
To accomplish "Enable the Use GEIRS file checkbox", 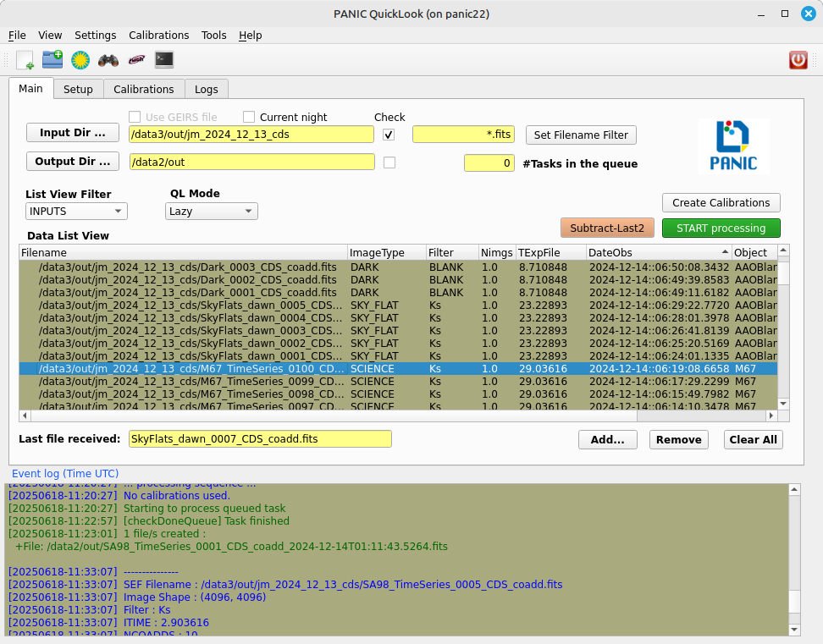I will coord(135,117).
